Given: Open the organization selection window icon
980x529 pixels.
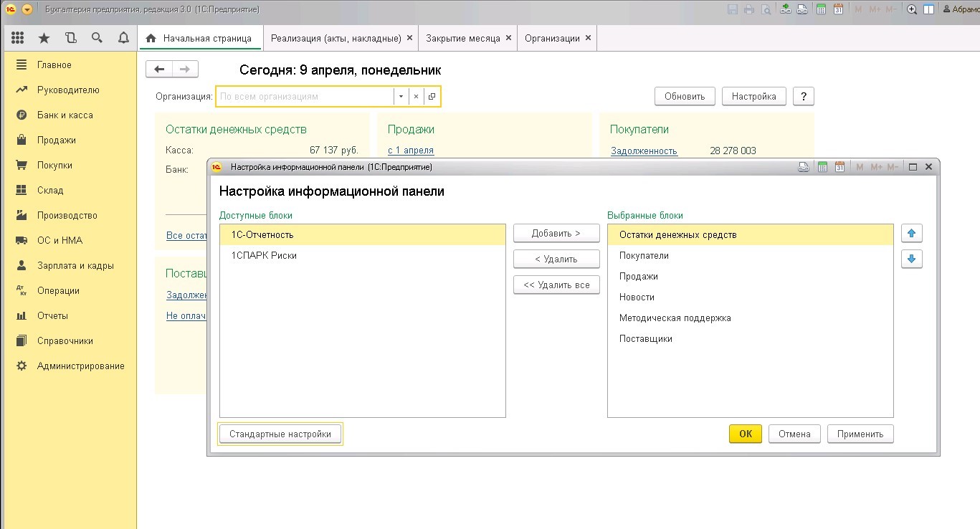Looking at the screenshot, I should (x=432, y=96).
